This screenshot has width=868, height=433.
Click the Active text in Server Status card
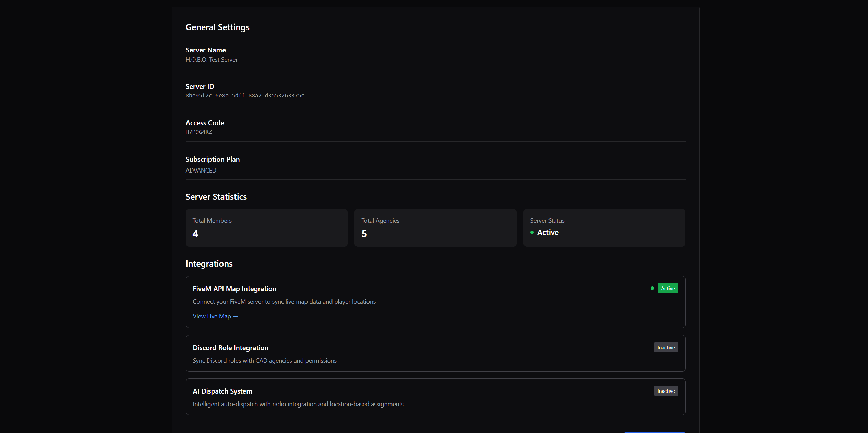[547, 233]
